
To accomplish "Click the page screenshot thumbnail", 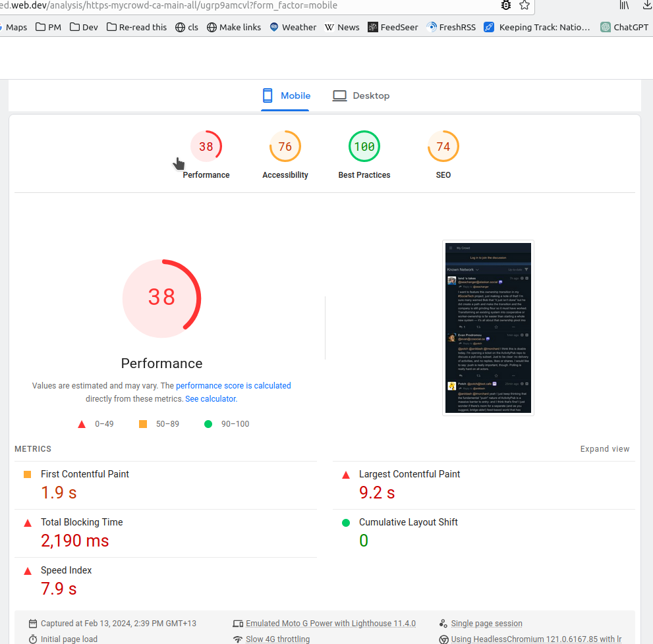I will (488, 328).
